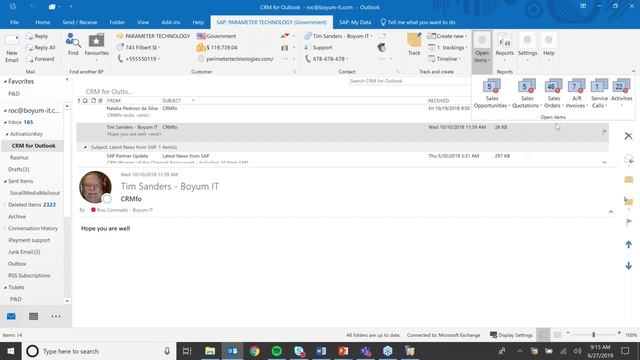This screenshot has height=360, width=640.
Task: Open the CRM Settings button
Action: (x=527, y=46)
